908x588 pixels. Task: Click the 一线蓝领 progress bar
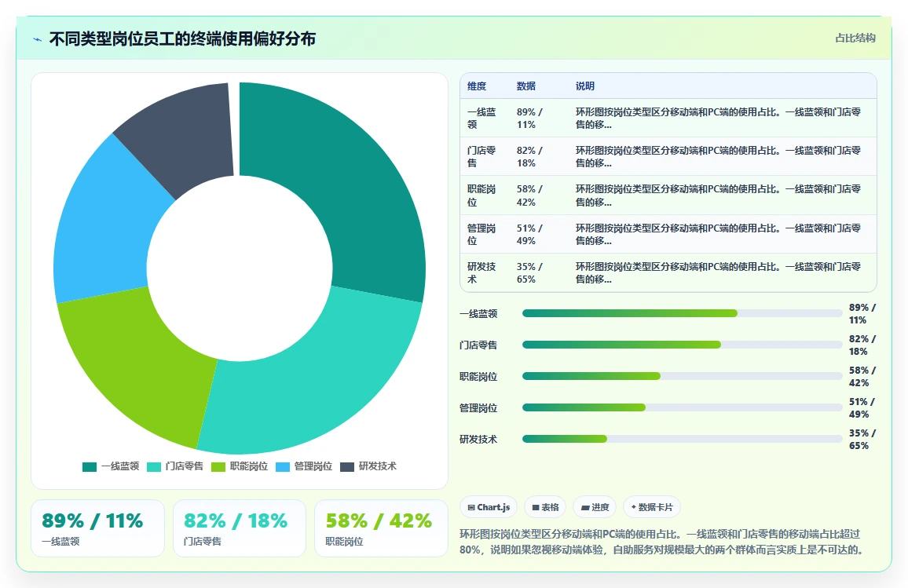tap(682, 313)
